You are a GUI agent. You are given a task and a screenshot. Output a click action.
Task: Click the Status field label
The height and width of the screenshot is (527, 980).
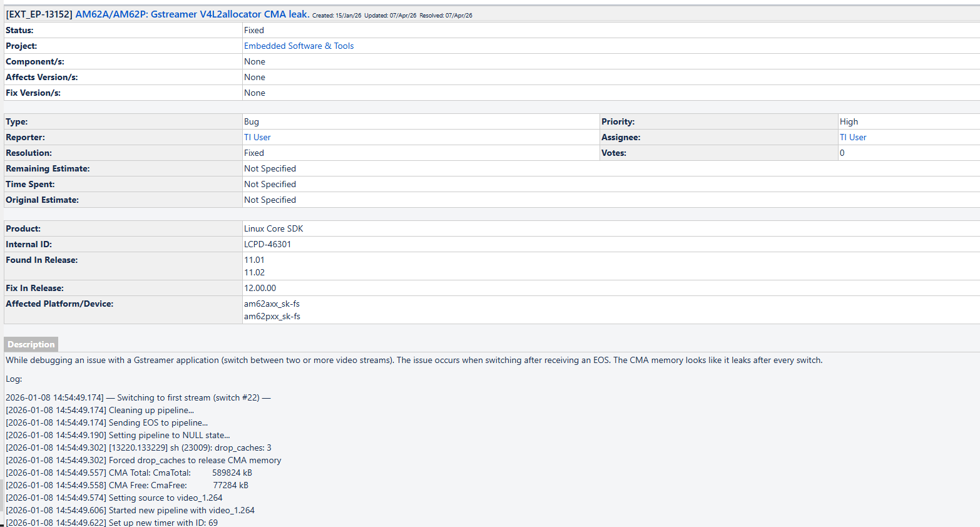coord(19,30)
